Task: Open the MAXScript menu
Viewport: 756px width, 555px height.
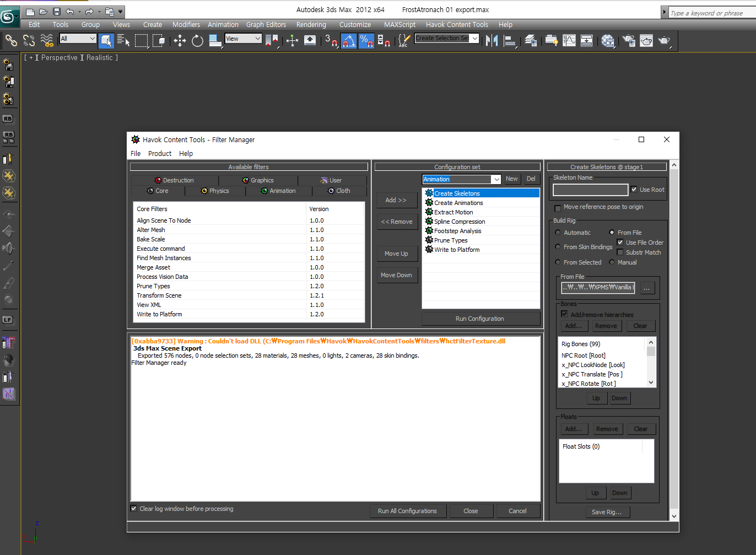Action: click(399, 25)
